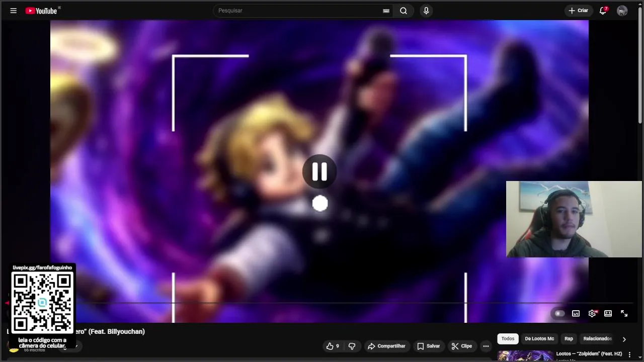Open the YouTube guide hamburger menu
The height and width of the screenshot is (362, 644).
point(14,11)
